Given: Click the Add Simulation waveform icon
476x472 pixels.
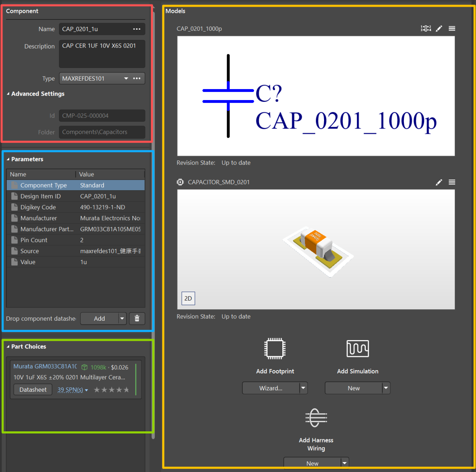Looking at the screenshot, I should coord(358,349).
